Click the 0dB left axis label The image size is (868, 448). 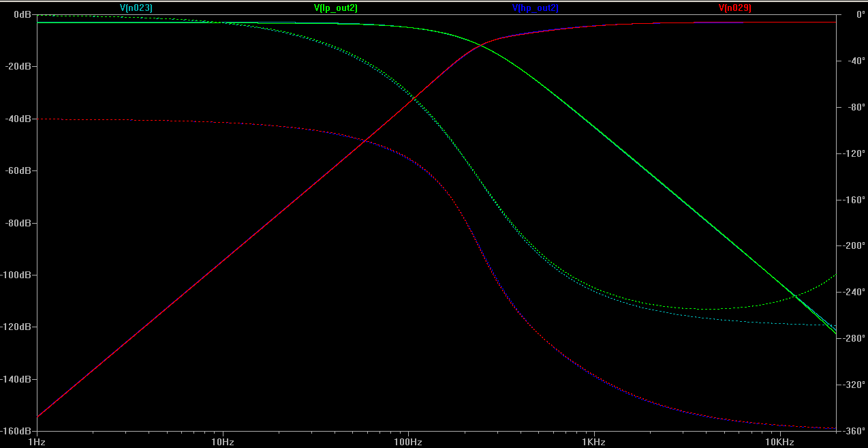pos(22,14)
